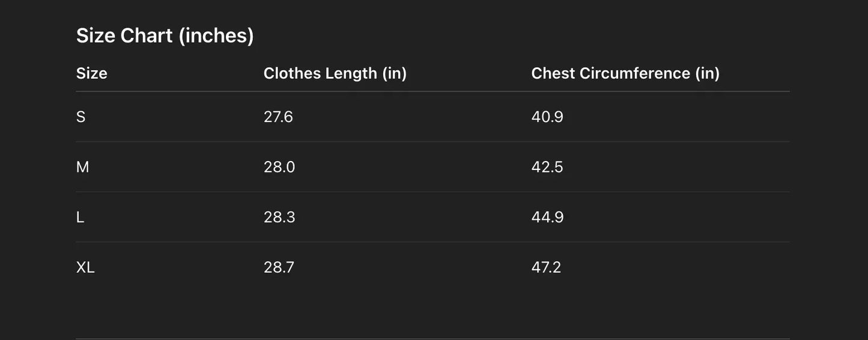Click the 28.7 clothes length value

point(279,267)
